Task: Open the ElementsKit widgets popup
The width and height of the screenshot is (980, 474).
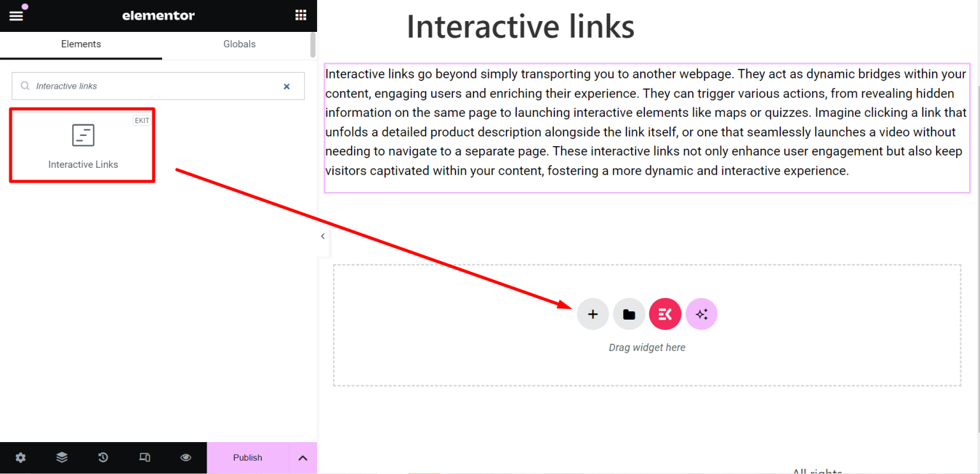Action: tap(665, 314)
